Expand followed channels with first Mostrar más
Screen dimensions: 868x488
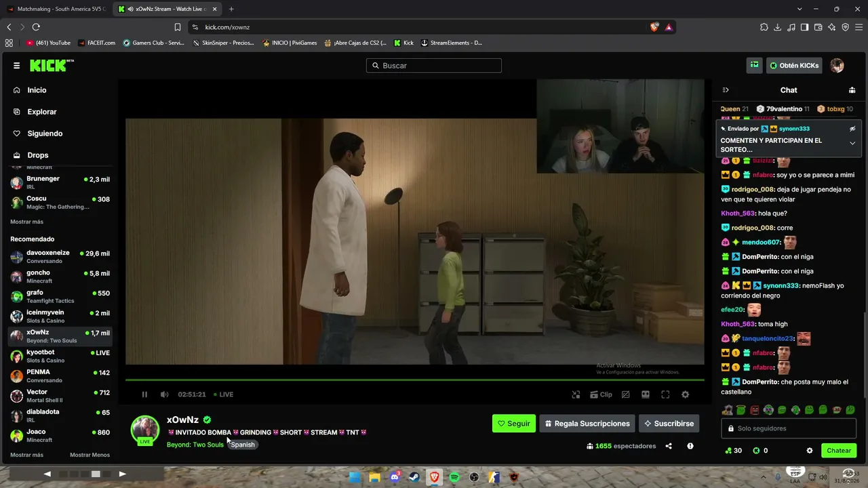click(x=26, y=222)
